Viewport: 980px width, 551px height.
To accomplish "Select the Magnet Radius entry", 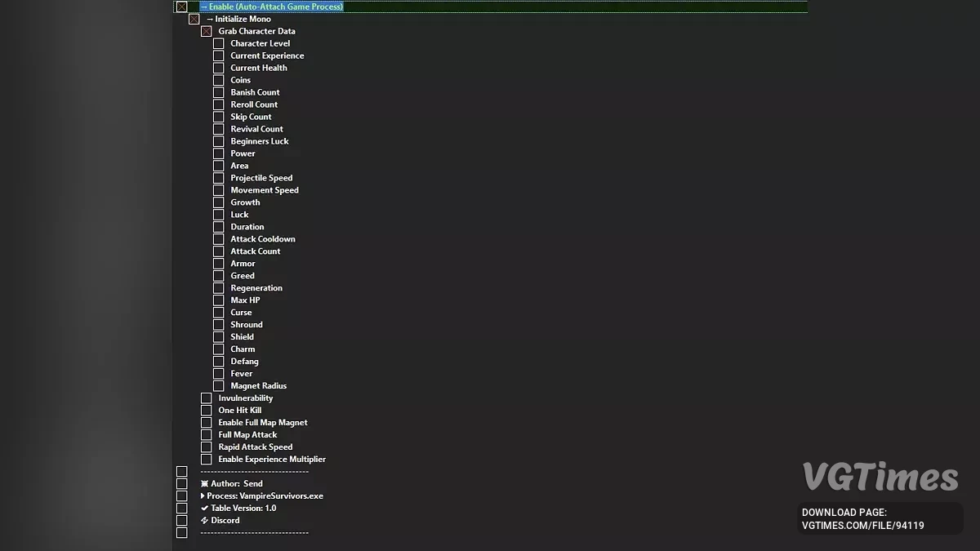I will [258, 386].
